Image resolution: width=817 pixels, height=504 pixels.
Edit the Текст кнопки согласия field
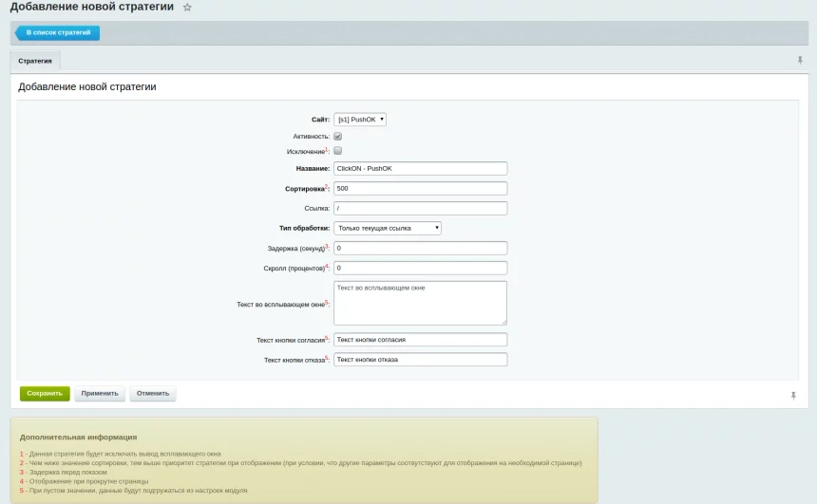point(420,339)
